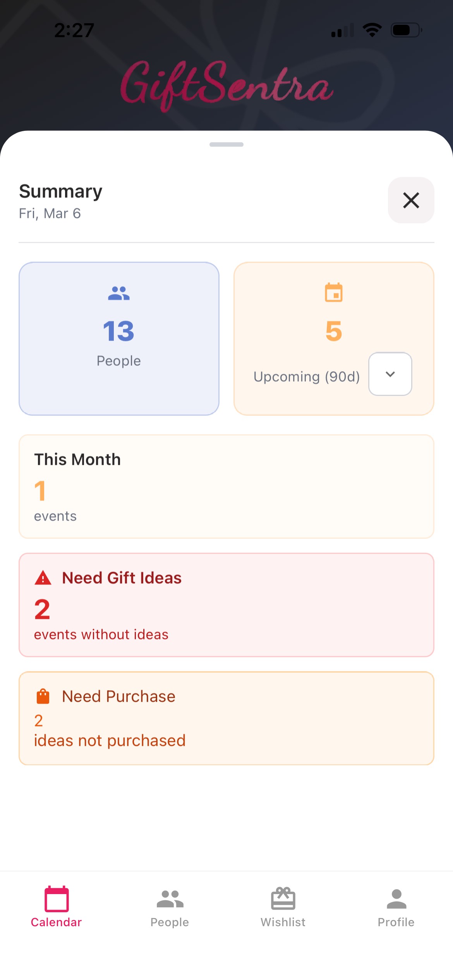Tap the red warning triangle icon
Image resolution: width=453 pixels, height=980 pixels.
pos(43,578)
